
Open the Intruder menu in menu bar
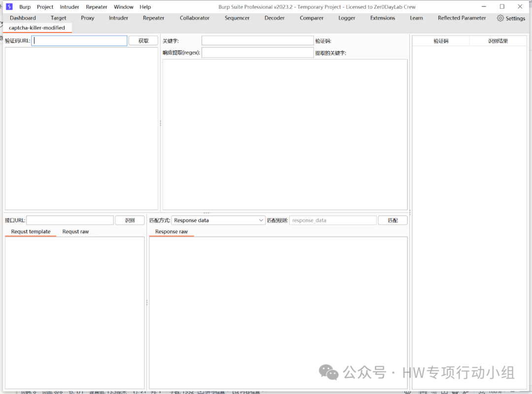point(69,7)
